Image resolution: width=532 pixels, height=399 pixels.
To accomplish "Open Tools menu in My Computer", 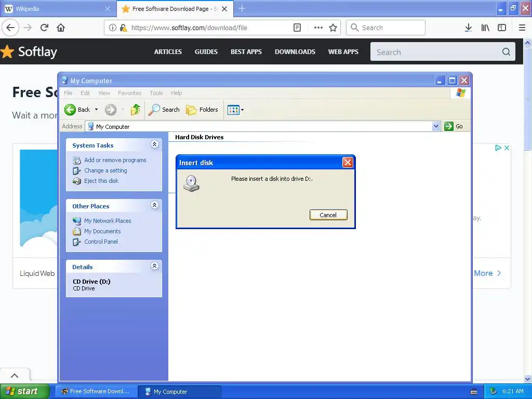I will 156,93.
